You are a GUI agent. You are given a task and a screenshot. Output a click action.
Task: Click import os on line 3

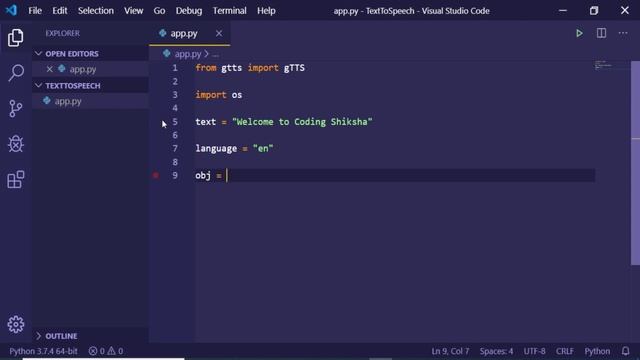coord(219,95)
